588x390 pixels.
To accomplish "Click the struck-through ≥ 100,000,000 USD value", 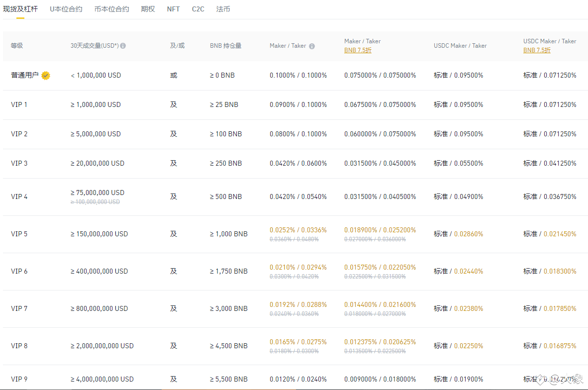I will pos(95,202).
